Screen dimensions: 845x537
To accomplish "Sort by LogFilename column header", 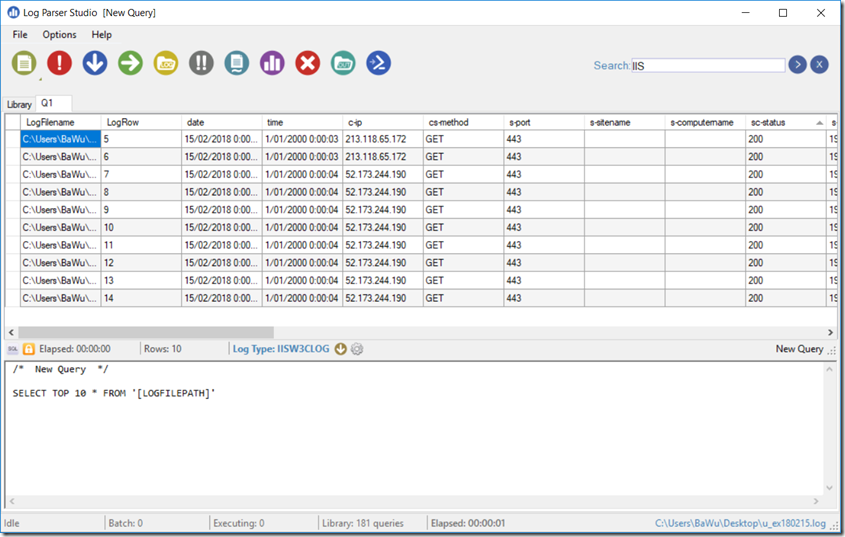I will click(x=60, y=122).
